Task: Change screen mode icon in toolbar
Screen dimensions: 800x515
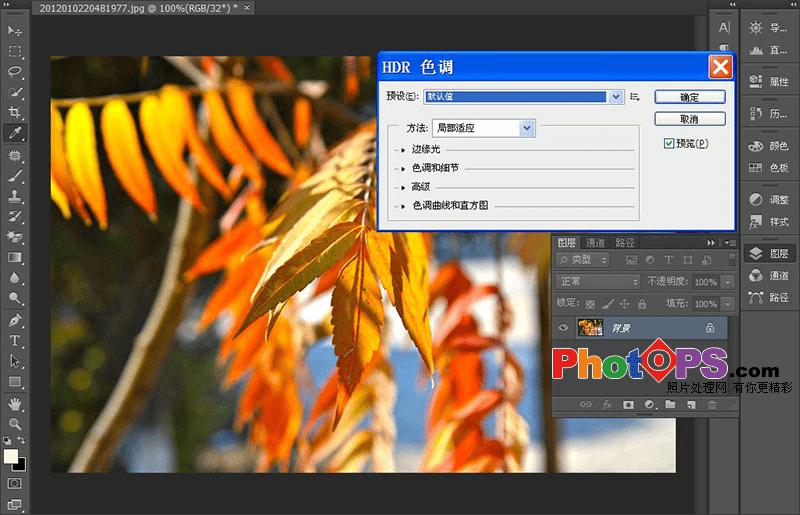Action: tap(15, 504)
